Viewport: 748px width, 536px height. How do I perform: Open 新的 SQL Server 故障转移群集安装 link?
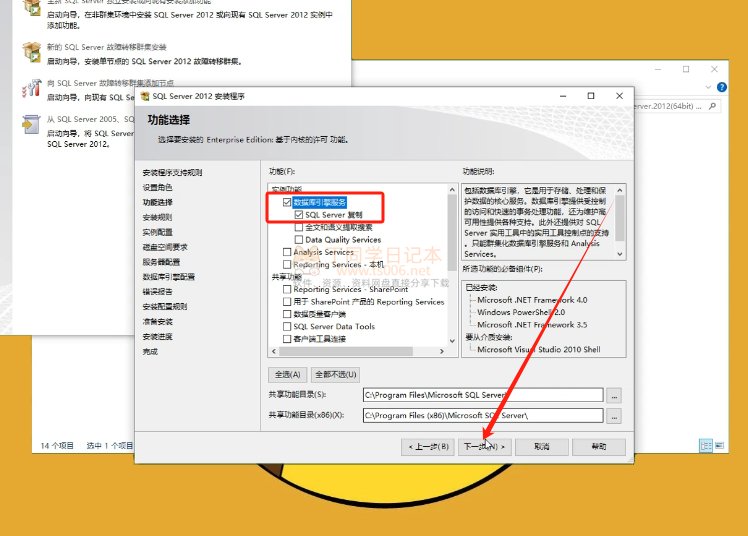coord(106,47)
